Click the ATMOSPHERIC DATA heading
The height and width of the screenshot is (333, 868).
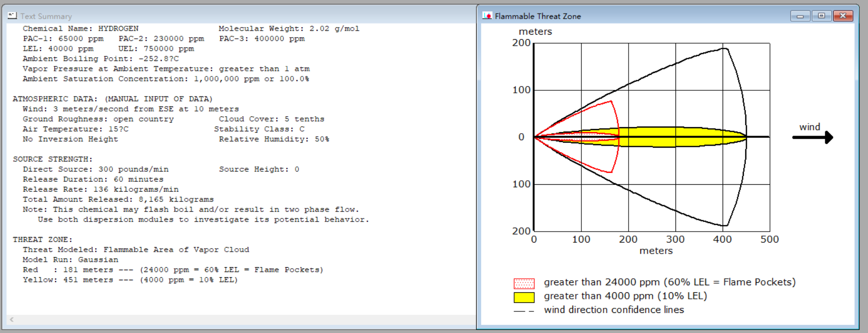point(113,99)
